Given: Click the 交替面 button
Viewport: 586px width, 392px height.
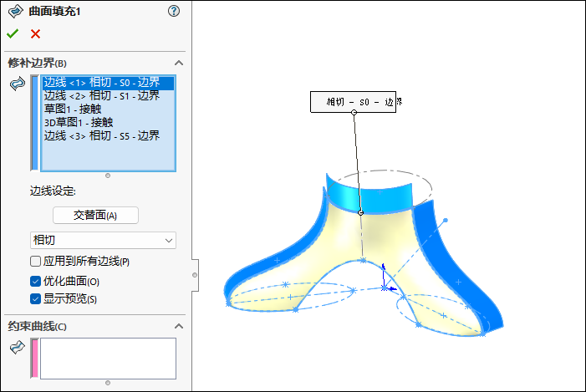Looking at the screenshot, I should click(x=95, y=216).
